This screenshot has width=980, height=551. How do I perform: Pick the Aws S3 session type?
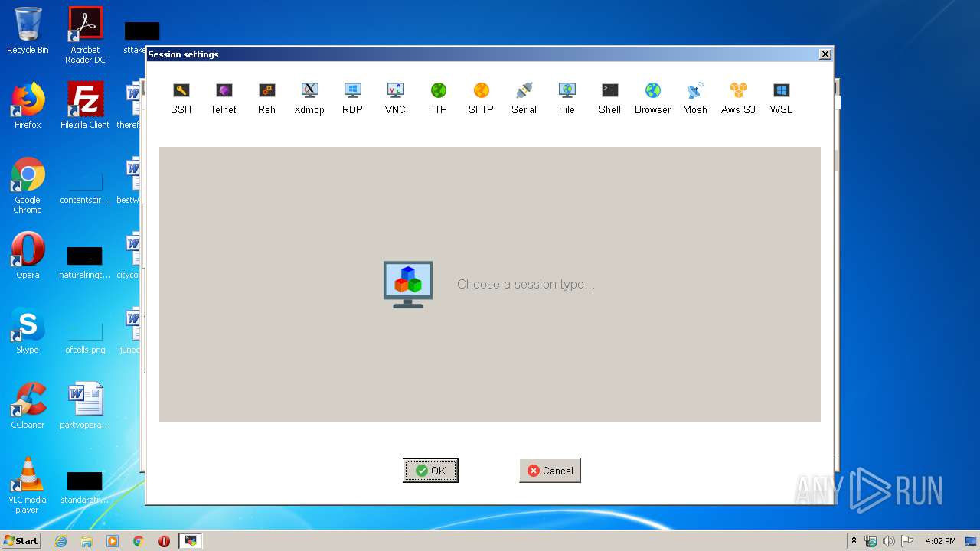tap(738, 99)
